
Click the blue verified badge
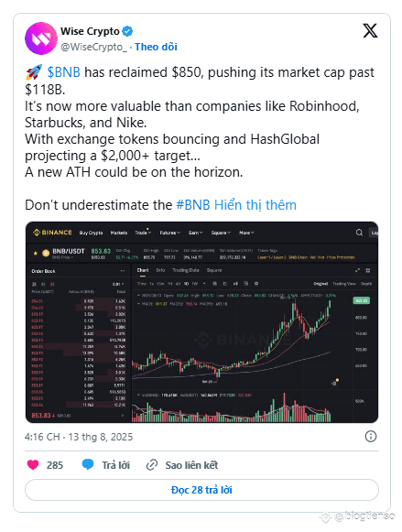pyautogui.click(x=127, y=31)
